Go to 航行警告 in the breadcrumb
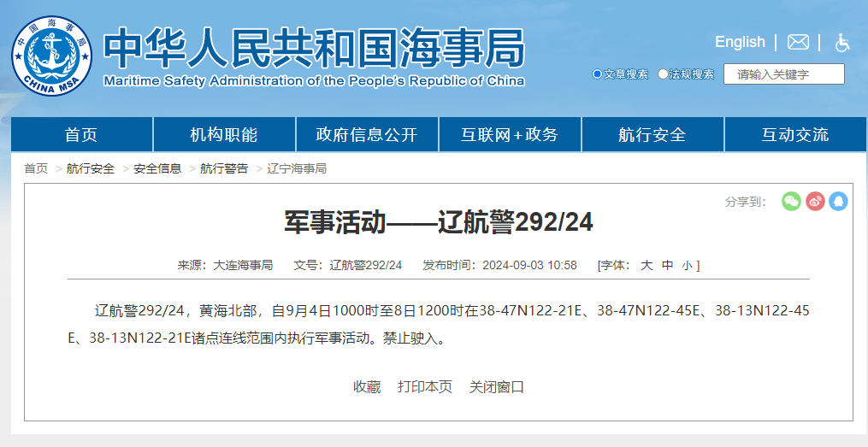Viewport: 868px width, 447px height. pyautogui.click(x=224, y=168)
